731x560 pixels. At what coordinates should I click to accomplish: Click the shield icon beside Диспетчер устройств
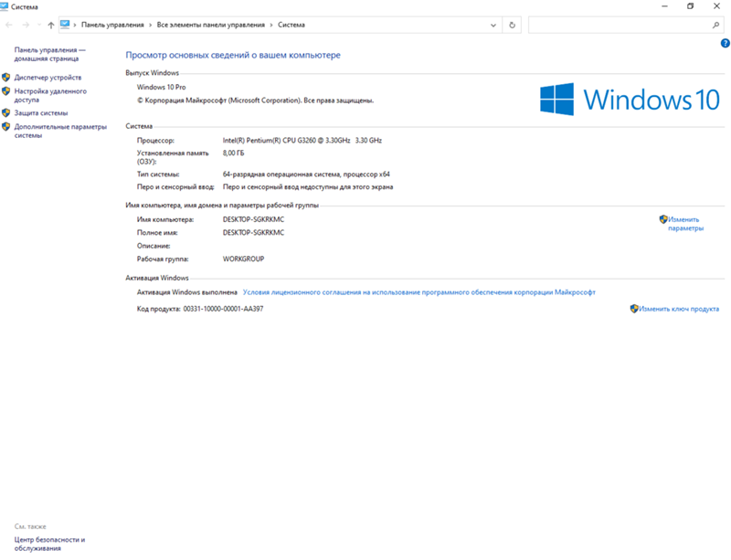6,78
